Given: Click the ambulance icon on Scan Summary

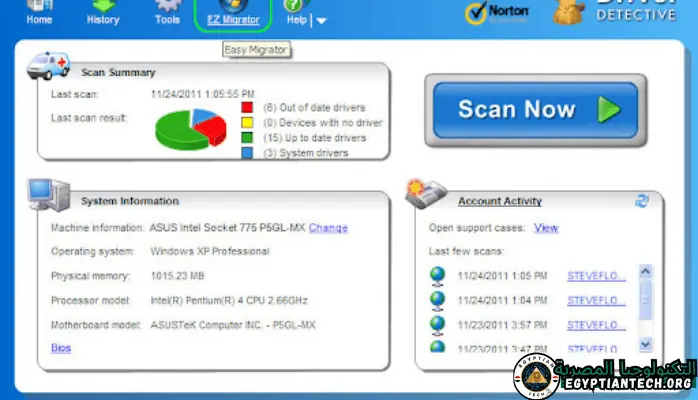Looking at the screenshot, I should [x=47, y=65].
